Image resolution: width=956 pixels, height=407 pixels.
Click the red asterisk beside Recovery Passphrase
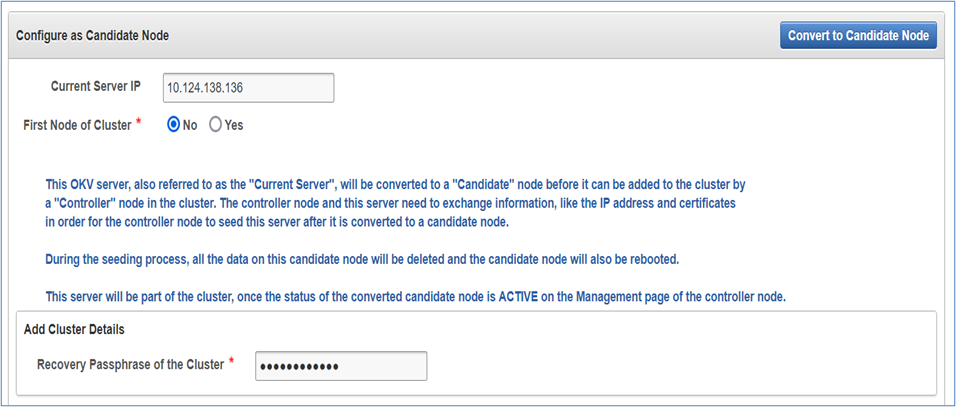[232, 362]
